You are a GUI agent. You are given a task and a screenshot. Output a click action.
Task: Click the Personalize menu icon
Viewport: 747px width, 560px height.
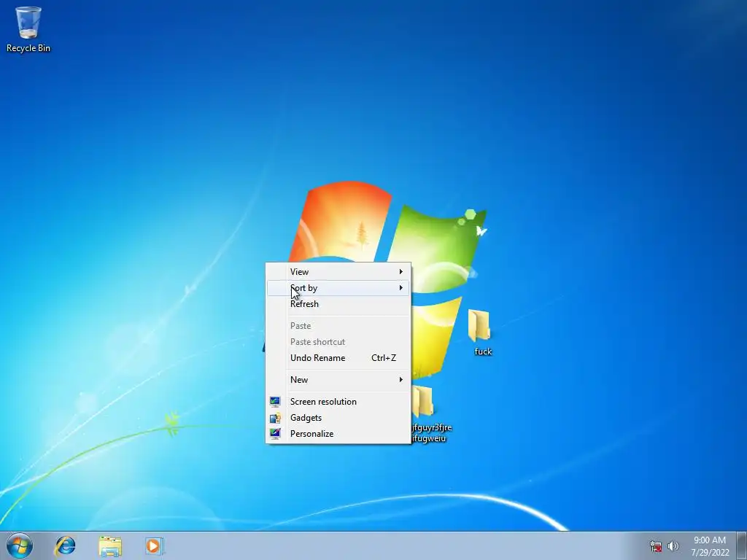pos(275,433)
